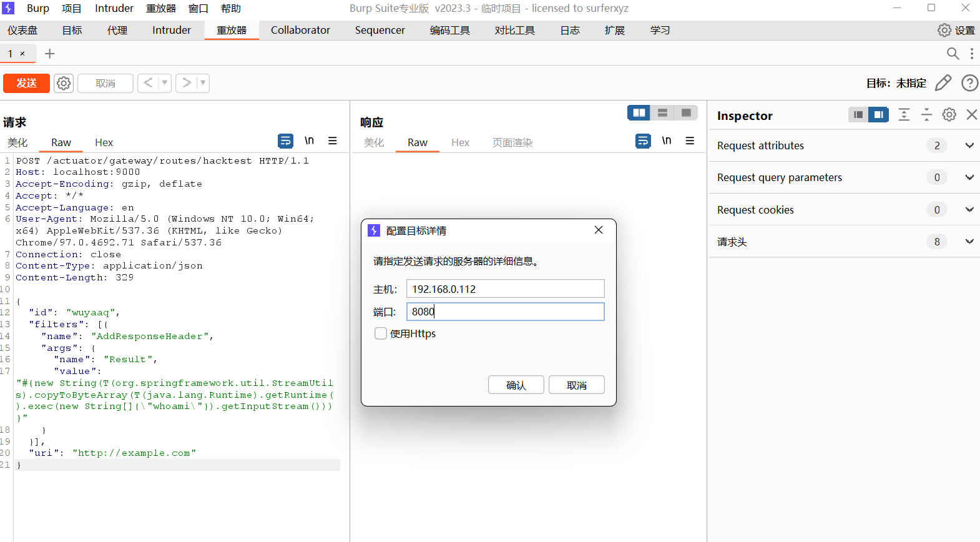Open the 扩展 tab

click(x=615, y=30)
